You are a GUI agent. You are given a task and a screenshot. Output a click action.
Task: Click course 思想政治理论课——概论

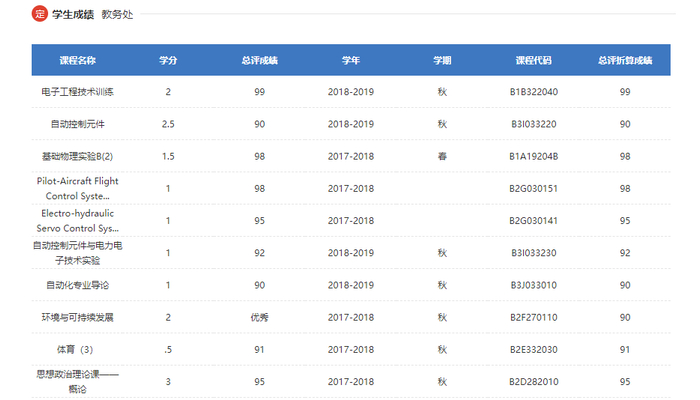[78, 382]
